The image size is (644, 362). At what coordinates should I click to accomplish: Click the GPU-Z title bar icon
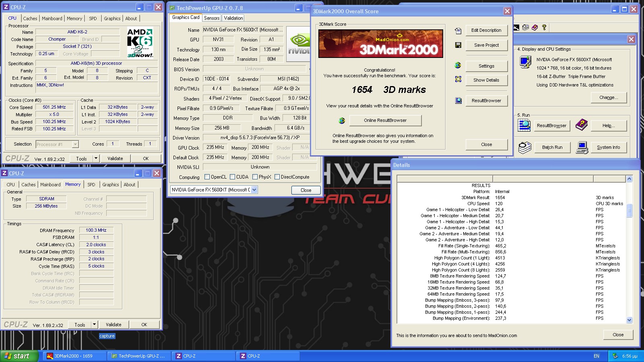coord(172,8)
